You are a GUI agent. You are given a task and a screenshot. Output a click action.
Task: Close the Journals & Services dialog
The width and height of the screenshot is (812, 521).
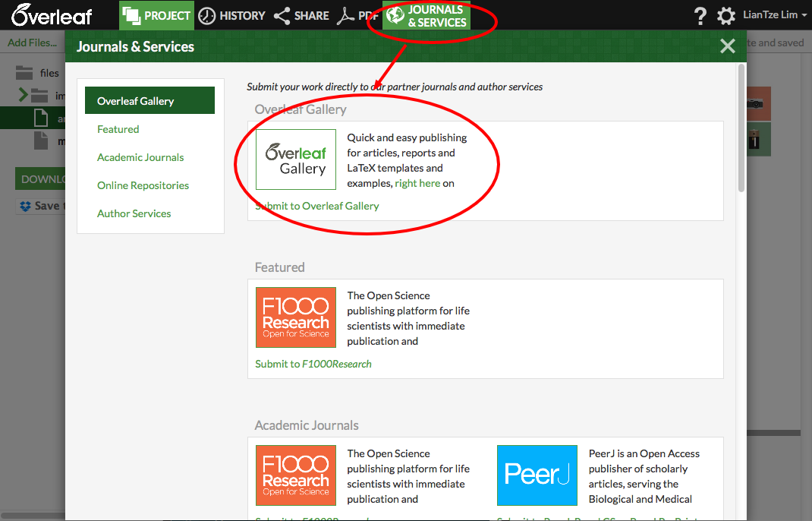tap(728, 46)
